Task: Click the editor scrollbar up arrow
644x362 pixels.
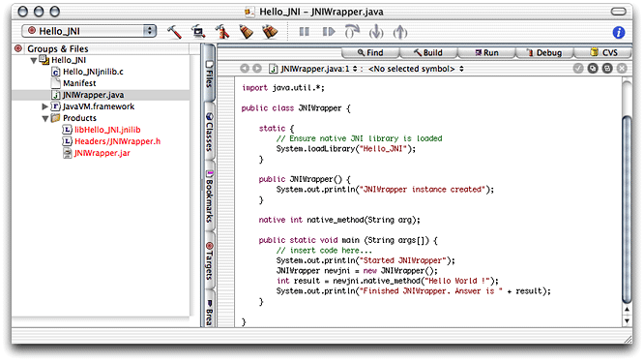Action: 627,310
